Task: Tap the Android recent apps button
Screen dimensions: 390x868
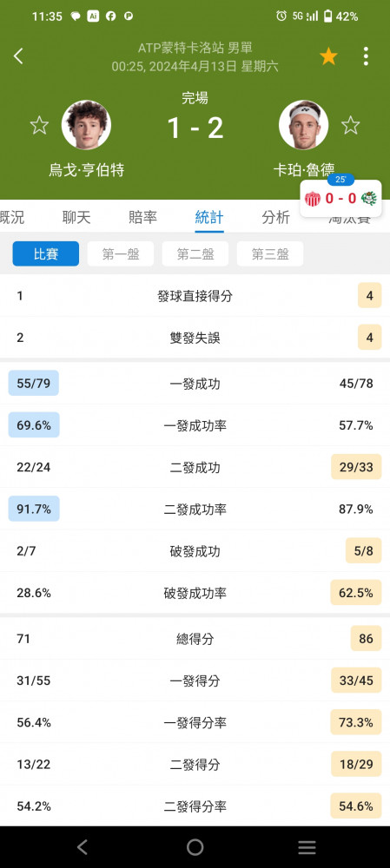Action: point(307,847)
